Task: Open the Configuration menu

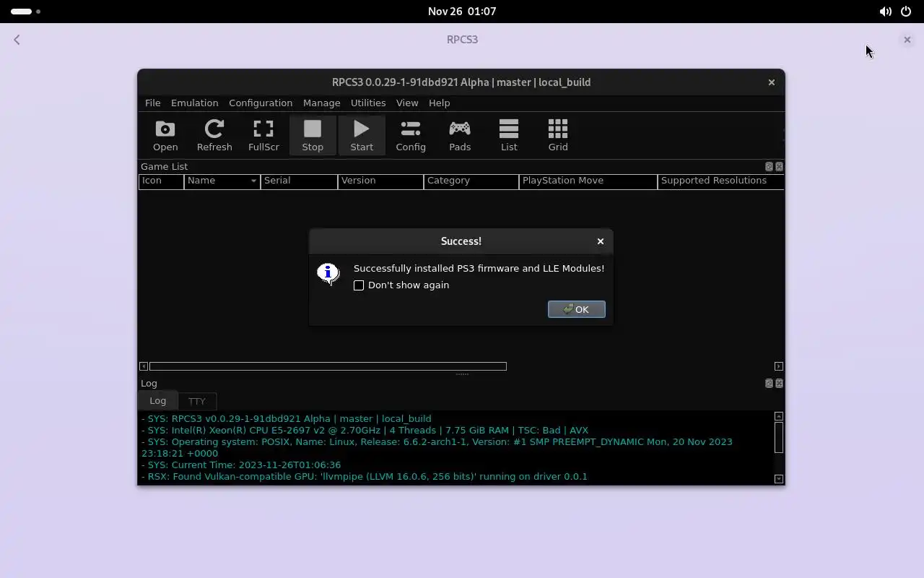Action: [x=261, y=103]
